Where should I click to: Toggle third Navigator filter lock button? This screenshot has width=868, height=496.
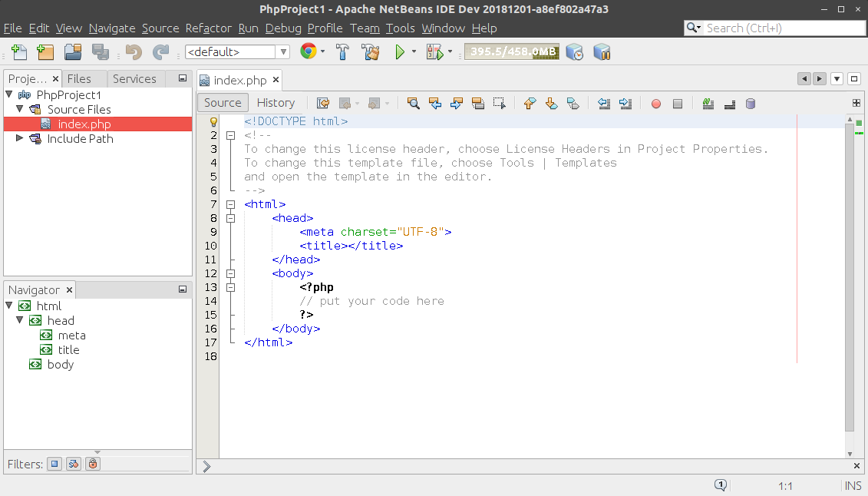pos(93,464)
